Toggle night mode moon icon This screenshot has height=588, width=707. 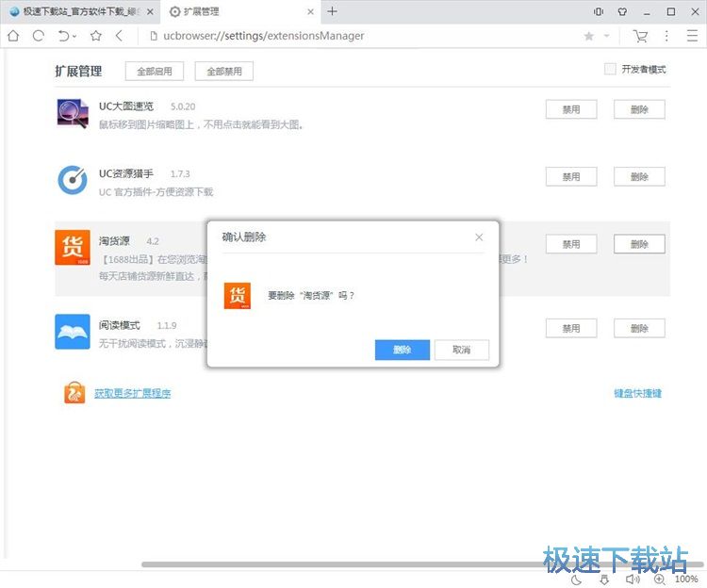[x=576, y=580]
